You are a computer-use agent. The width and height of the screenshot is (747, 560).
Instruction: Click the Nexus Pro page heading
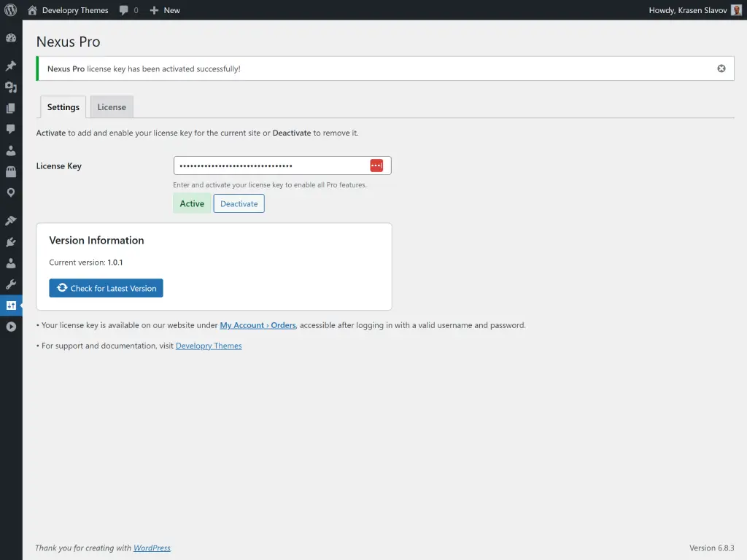click(68, 42)
